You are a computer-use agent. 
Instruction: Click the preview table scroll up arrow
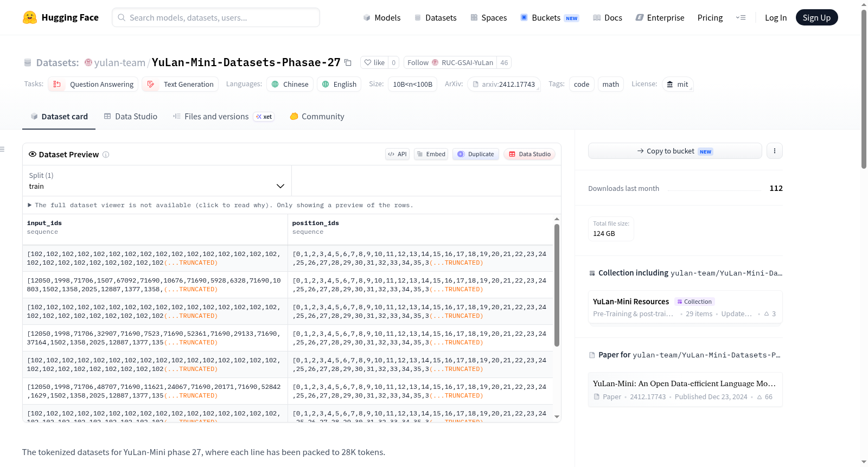coord(557,219)
